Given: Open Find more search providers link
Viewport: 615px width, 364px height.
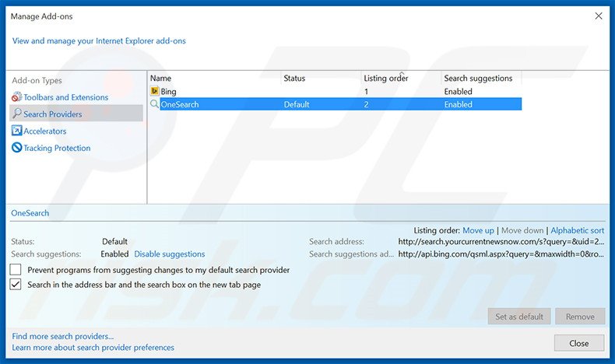Looking at the screenshot, I should tap(63, 336).
